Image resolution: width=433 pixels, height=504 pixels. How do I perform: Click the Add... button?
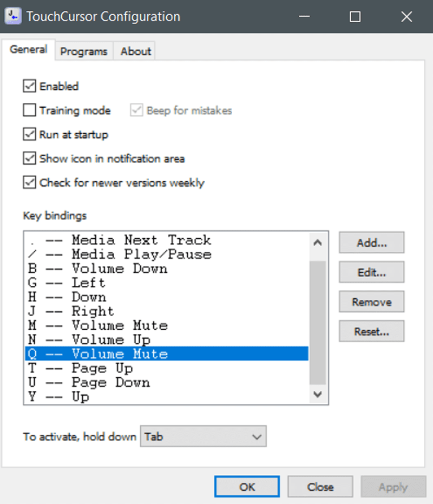pos(372,243)
